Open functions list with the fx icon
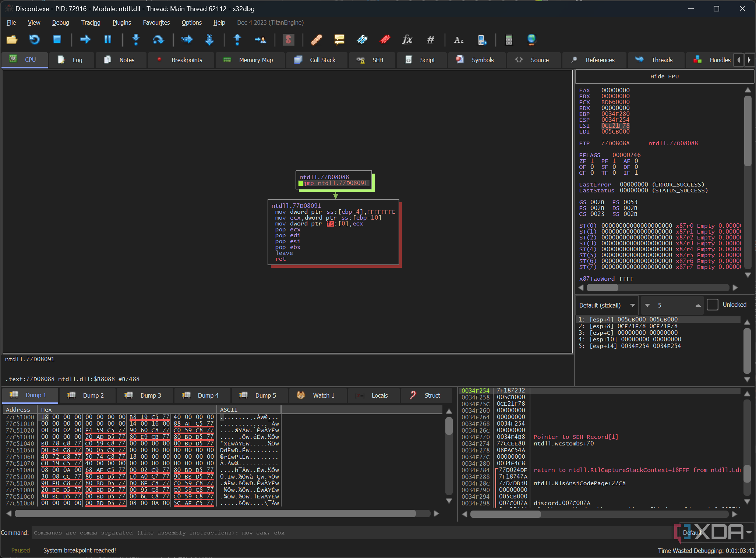 coord(407,40)
